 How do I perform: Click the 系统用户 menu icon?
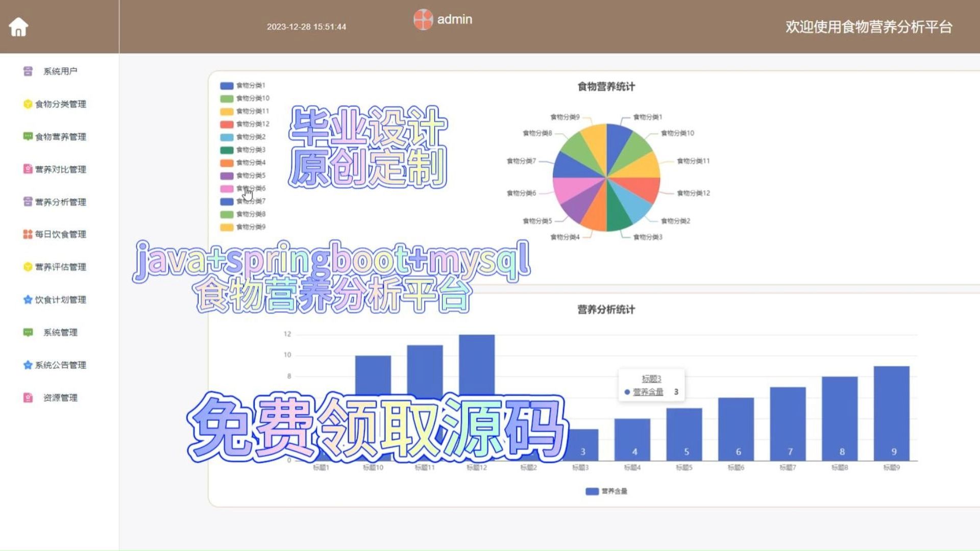(x=28, y=71)
